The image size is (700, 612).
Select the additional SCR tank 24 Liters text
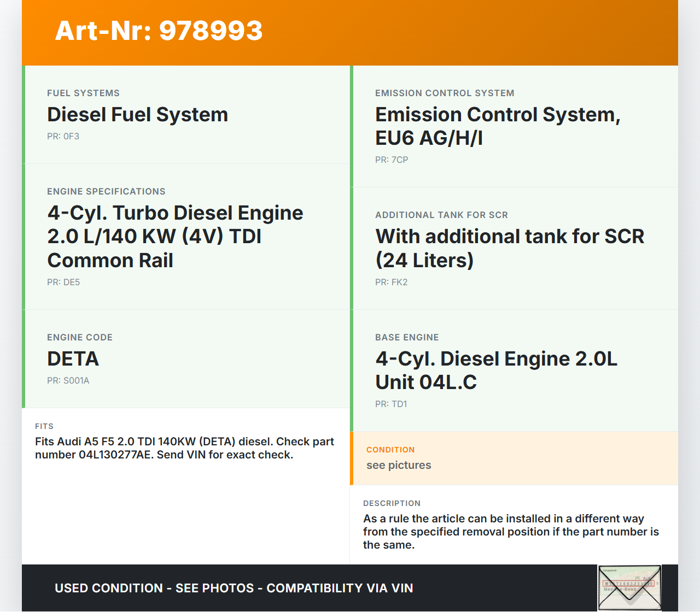pos(509,249)
